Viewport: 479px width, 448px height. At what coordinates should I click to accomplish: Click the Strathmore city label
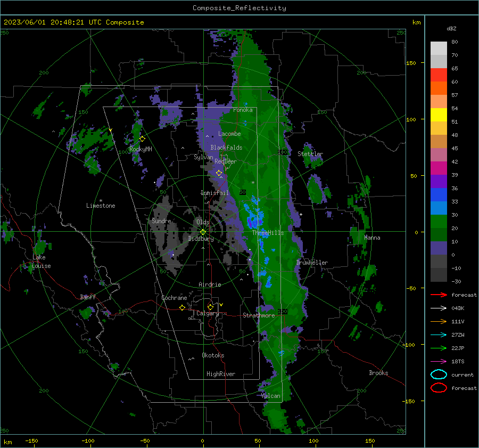[259, 315]
